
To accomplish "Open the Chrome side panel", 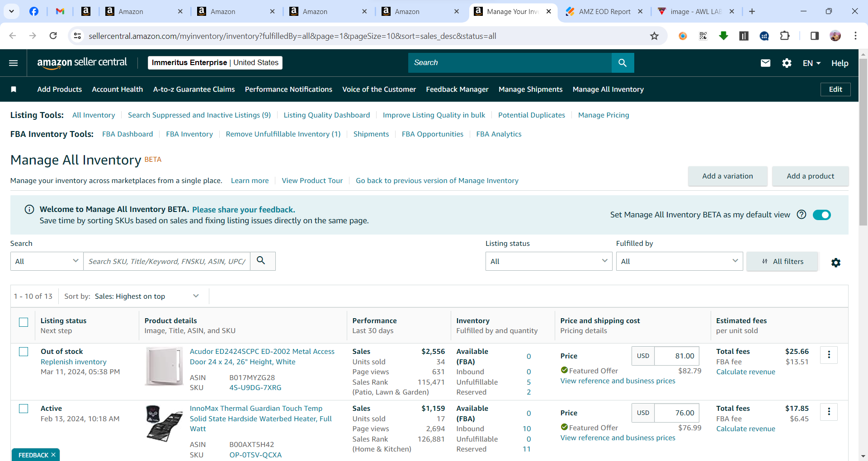I will coord(815,36).
